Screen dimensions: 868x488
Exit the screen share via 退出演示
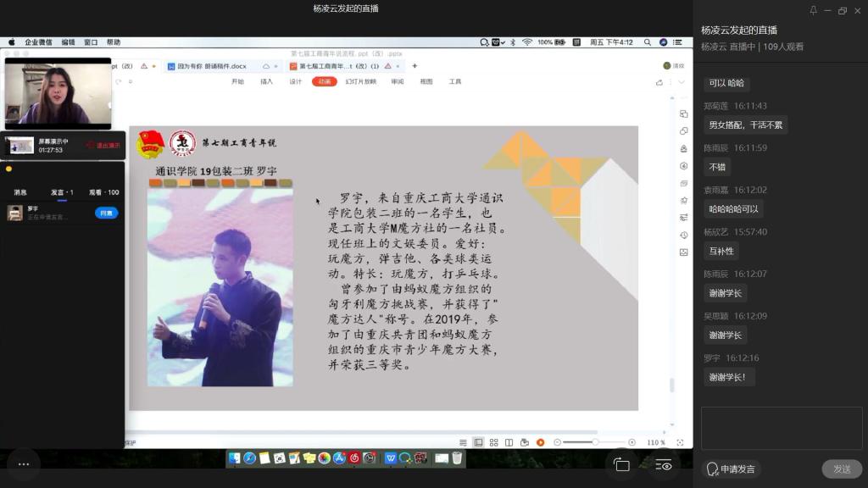[103, 145]
